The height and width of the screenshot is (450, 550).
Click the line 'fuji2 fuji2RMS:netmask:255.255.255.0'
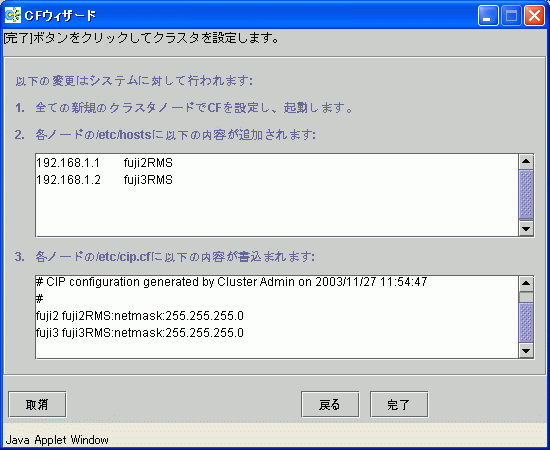coord(140,316)
